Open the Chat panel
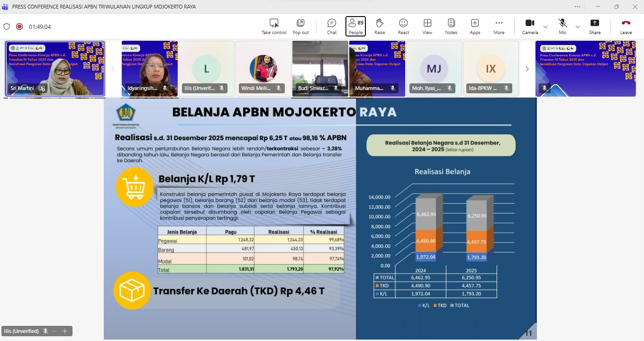Screen dimensions: 644x341 (x=332, y=26)
